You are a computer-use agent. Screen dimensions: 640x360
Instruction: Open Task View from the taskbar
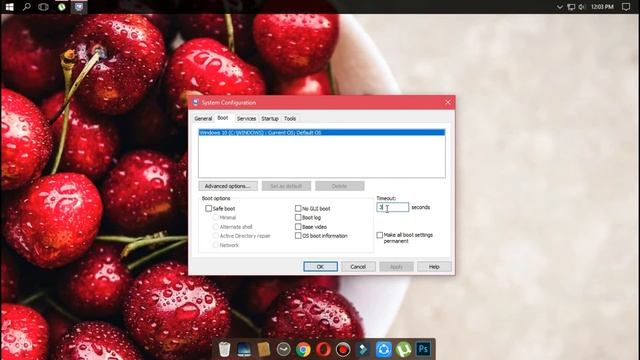(x=43, y=7)
